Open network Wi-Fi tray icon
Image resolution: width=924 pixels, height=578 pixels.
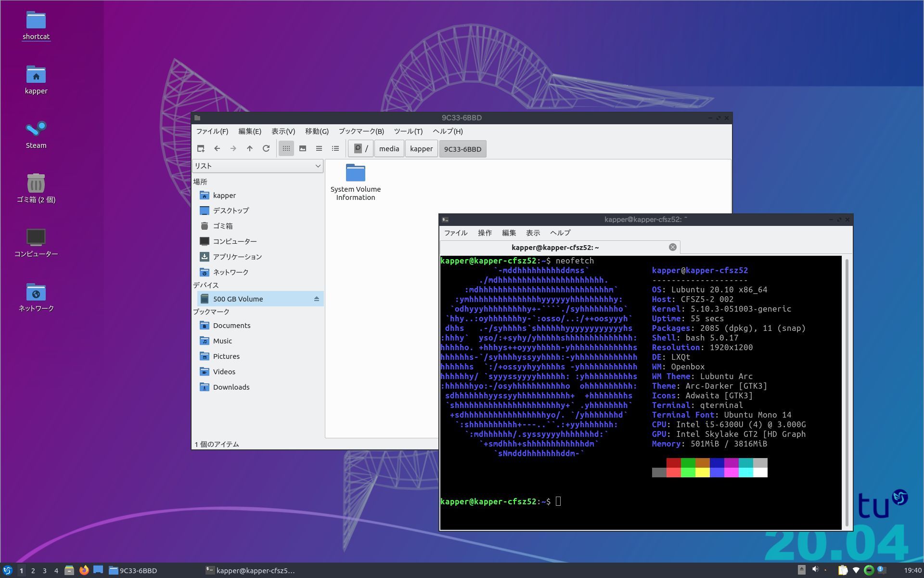pyautogui.click(x=856, y=570)
